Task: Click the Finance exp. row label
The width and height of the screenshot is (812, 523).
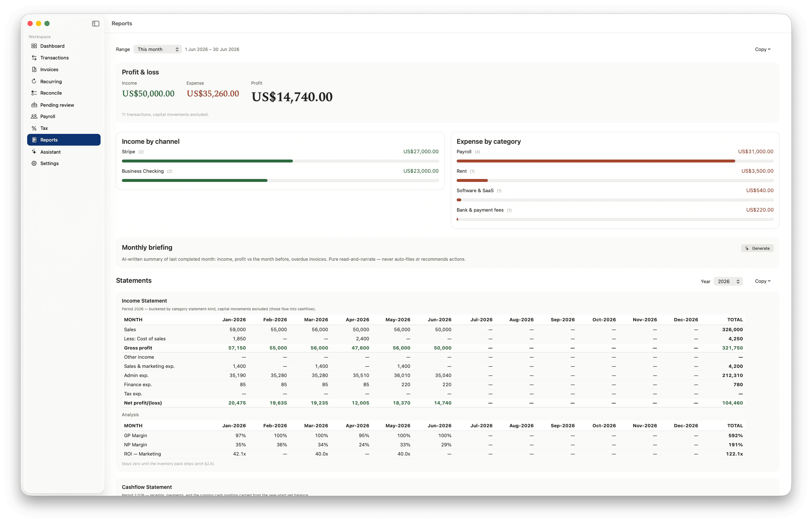Action: (x=138, y=384)
